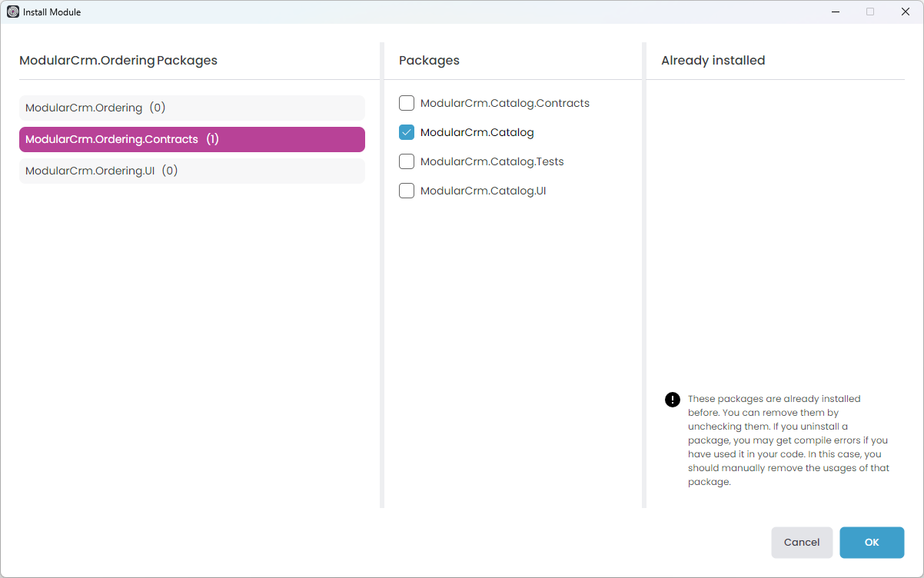The image size is (924, 578).
Task: Minimize the Install Module window
Action: click(835, 12)
